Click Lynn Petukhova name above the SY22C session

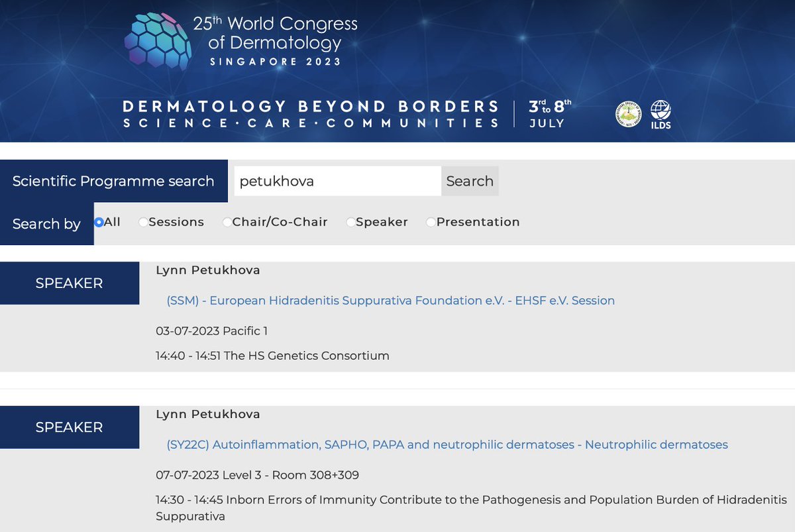click(x=208, y=415)
